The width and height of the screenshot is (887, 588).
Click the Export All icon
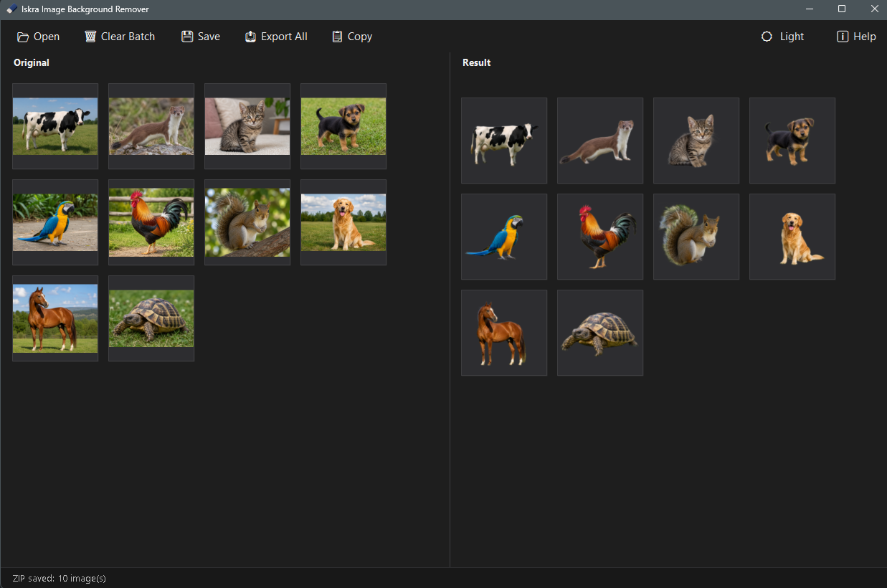pyautogui.click(x=250, y=37)
